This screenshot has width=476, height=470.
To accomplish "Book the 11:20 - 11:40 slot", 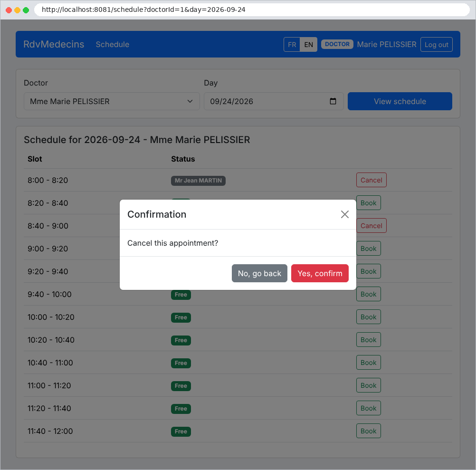I will pyautogui.click(x=368, y=408).
